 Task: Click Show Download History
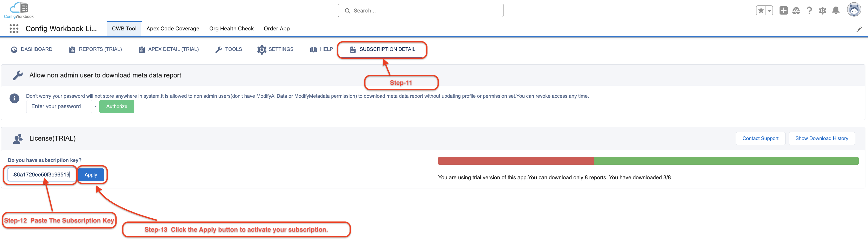pos(822,139)
